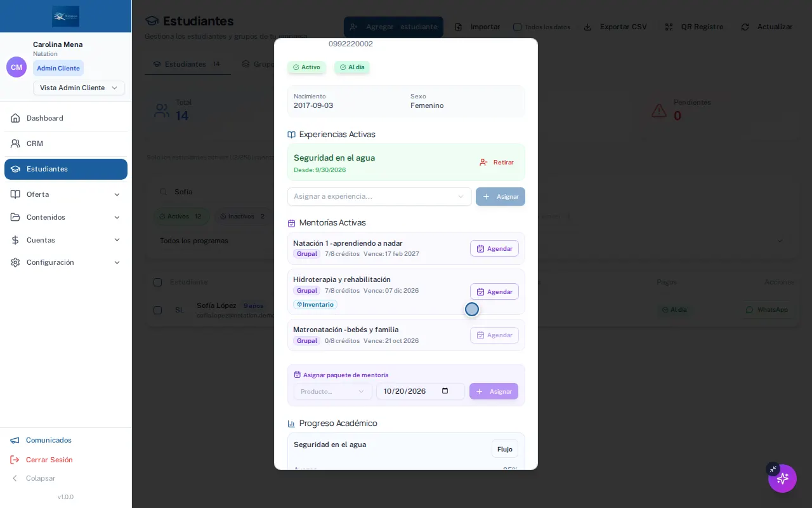Click Retirar on Seguridad en el agua
The image size is (812, 508).
[x=497, y=163]
